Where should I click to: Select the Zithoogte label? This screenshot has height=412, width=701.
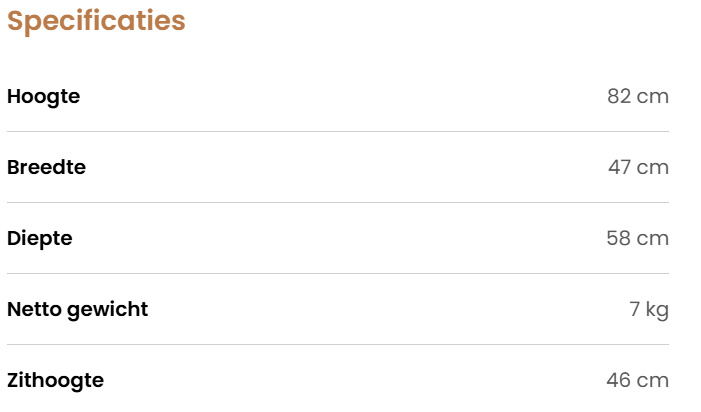tap(55, 381)
